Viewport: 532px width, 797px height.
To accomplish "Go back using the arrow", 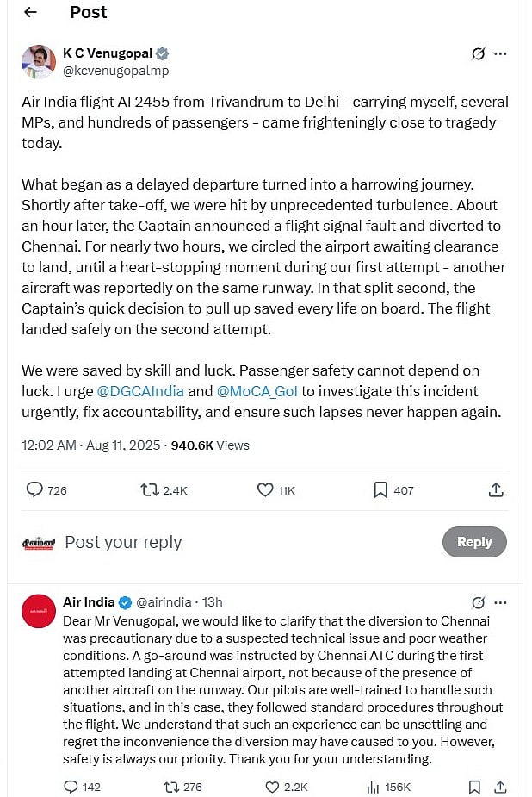I will 31,12.
